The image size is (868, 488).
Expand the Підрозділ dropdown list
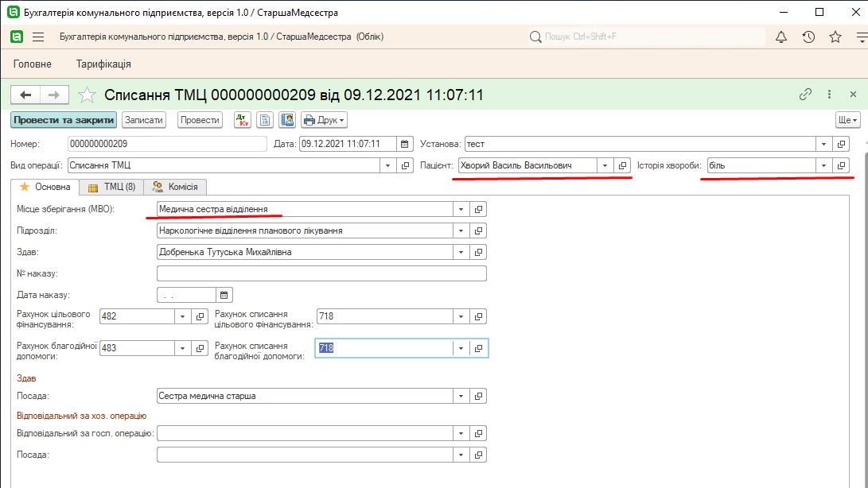tap(461, 230)
